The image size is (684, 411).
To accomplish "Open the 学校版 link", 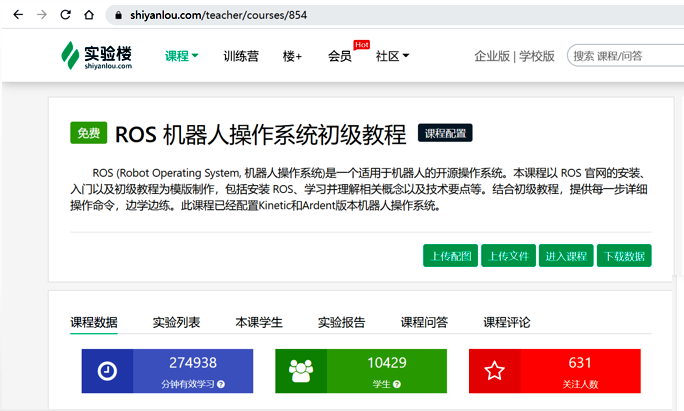I will pos(537,56).
